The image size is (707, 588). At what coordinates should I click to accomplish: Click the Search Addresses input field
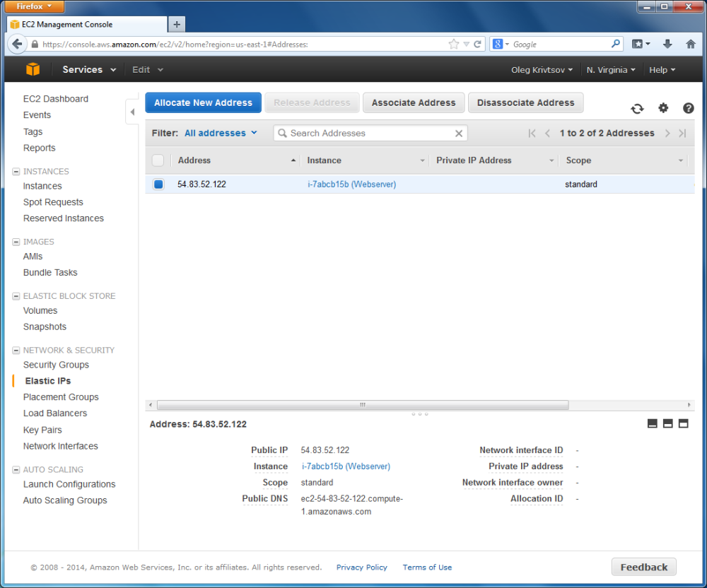(x=370, y=134)
